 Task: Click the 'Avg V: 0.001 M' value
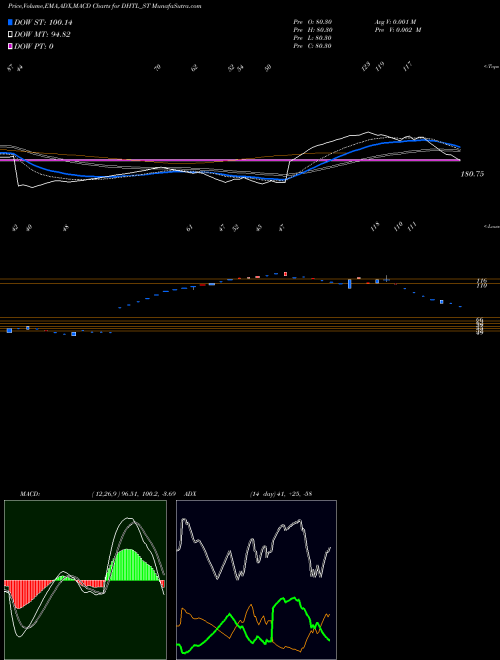[397, 22]
